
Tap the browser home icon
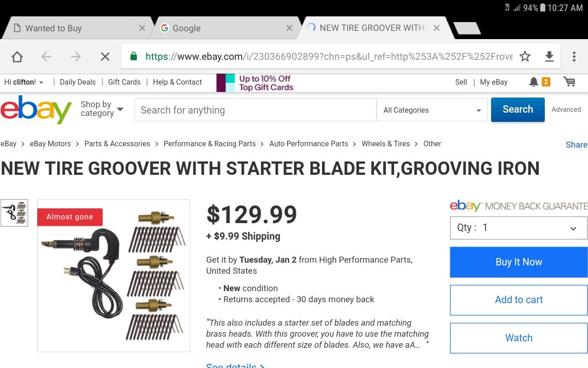coord(17,57)
